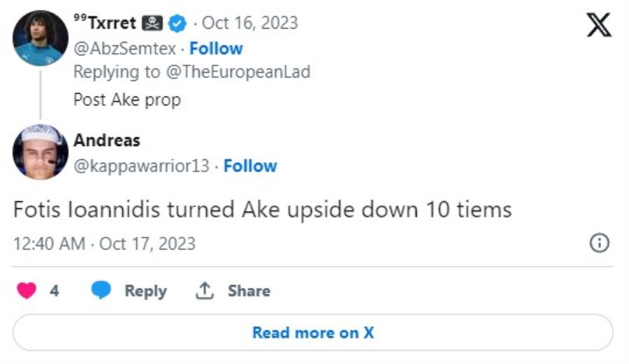The image size is (629, 364).
Task: Follow @AbzSemtex
Action: click(x=216, y=49)
